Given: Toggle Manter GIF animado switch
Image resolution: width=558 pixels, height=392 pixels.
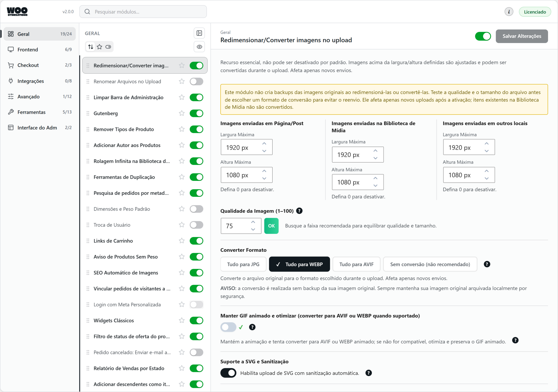Looking at the screenshot, I should (x=228, y=327).
